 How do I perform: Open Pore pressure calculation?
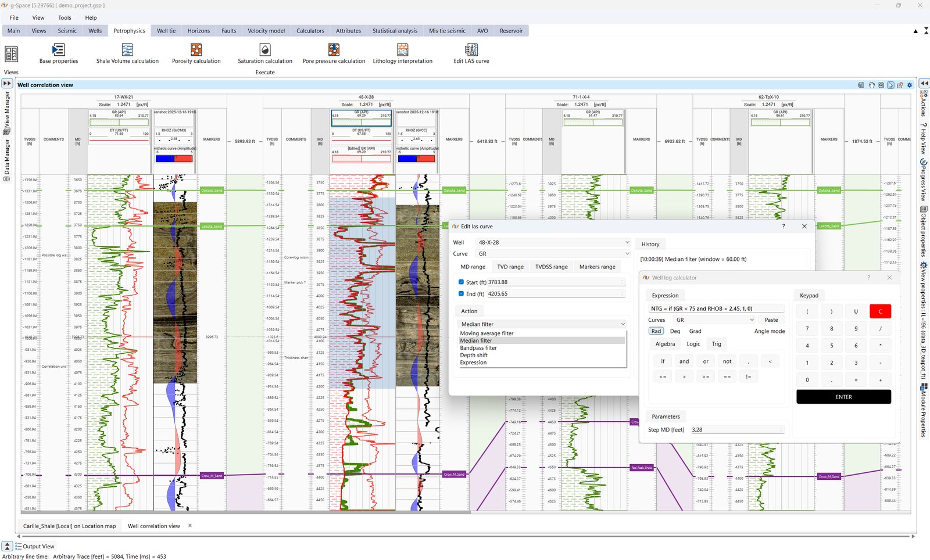(334, 53)
